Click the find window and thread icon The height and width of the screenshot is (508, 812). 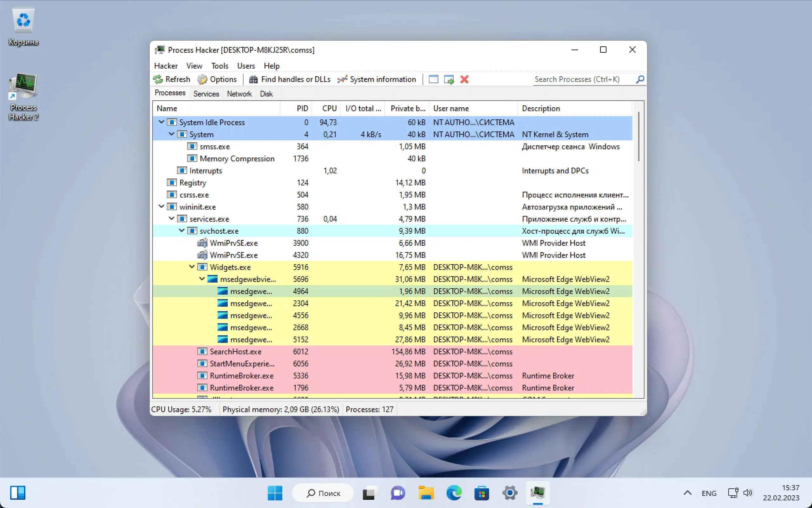pyautogui.click(x=449, y=79)
